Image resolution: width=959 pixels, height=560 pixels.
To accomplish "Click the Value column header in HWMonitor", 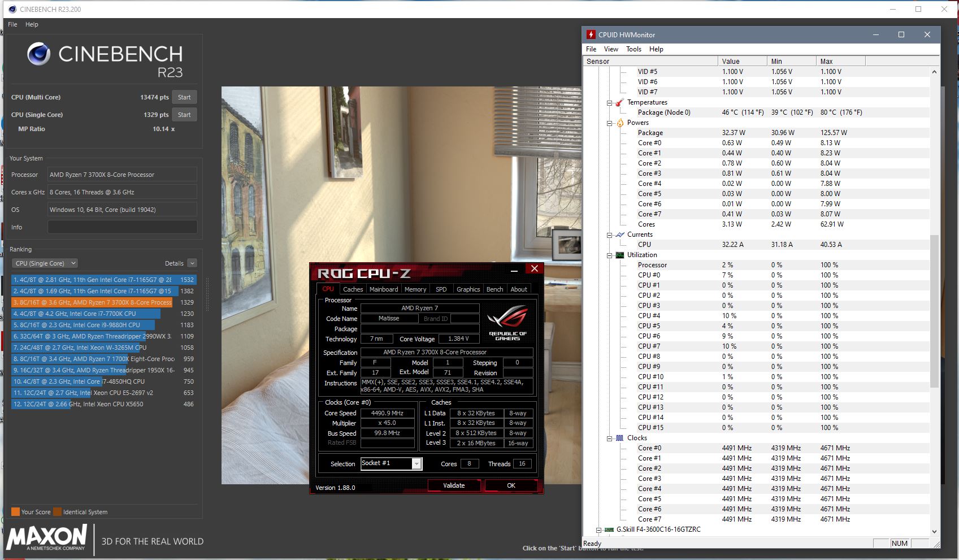I will point(742,61).
